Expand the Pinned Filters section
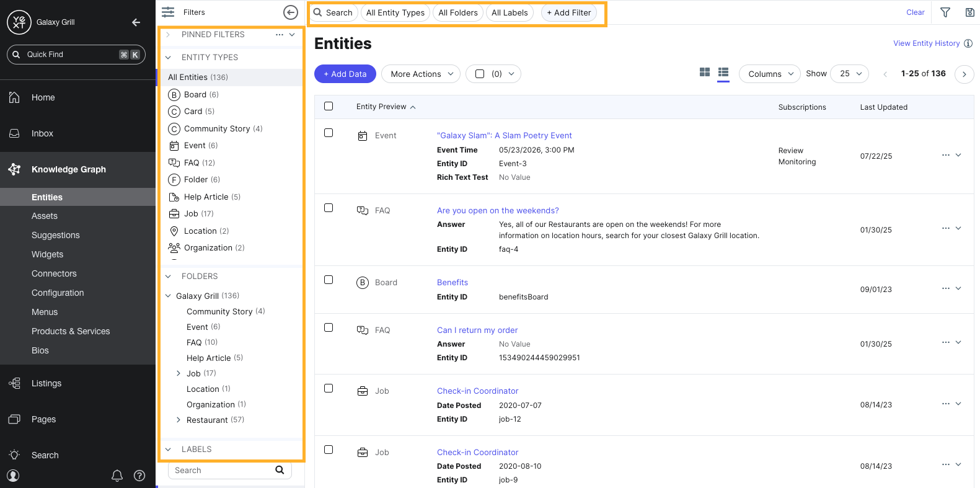This screenshot has height=488, width=980. (168, 35)
